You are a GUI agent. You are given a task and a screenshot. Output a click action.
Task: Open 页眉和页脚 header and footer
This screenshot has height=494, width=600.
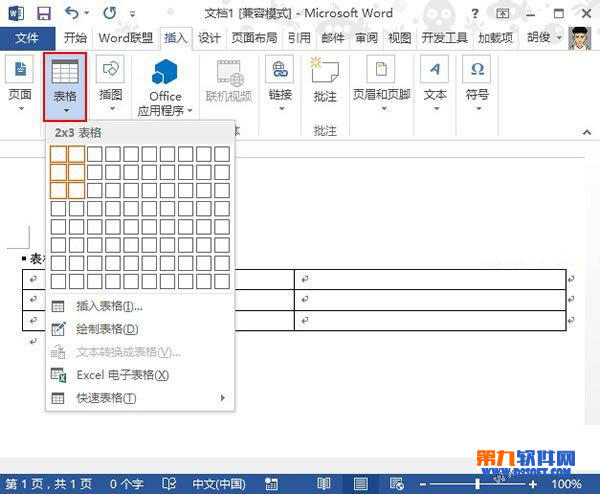(x=380, y=80)
